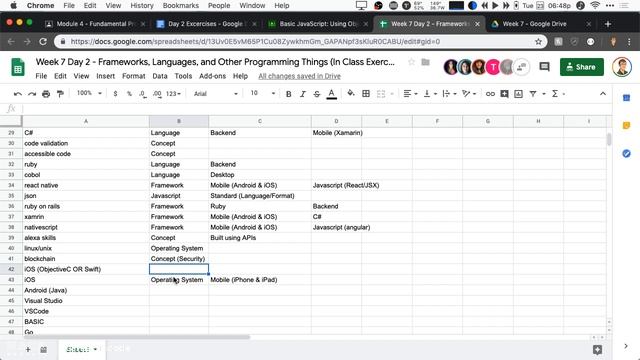
Task: Open the all sheets list icon
Action: click(43, 349)
